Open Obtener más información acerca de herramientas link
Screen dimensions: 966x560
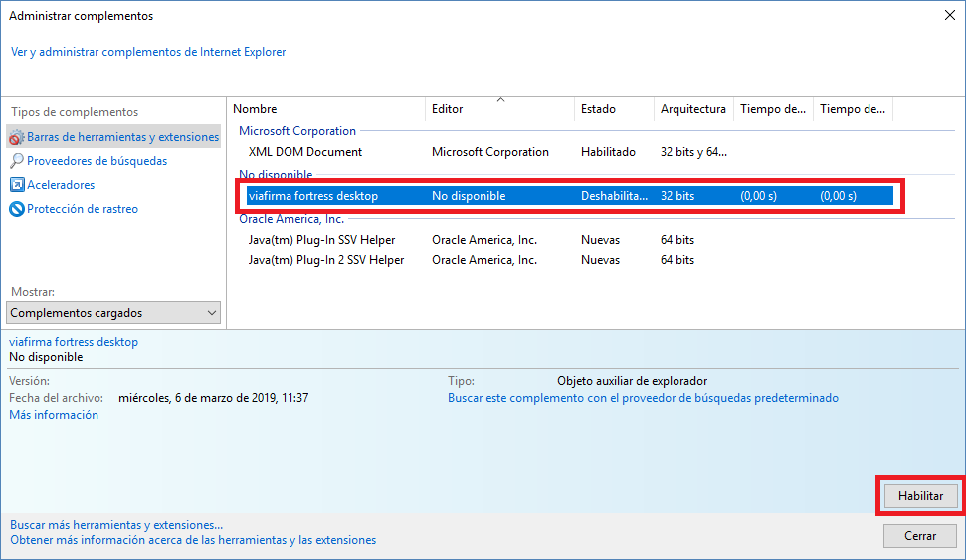point(193,540)
